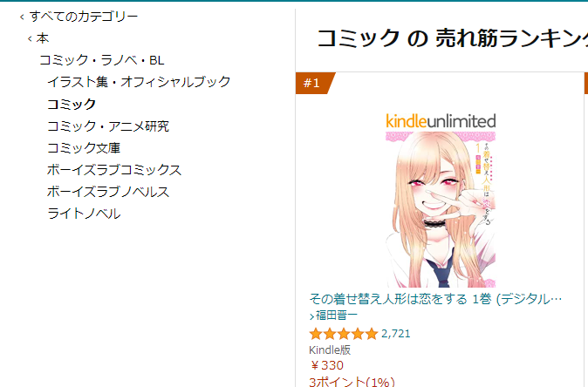The width and height of the screenshot is (588, 387).
Task: Open ライトノベル category
Action: [84, 214]
